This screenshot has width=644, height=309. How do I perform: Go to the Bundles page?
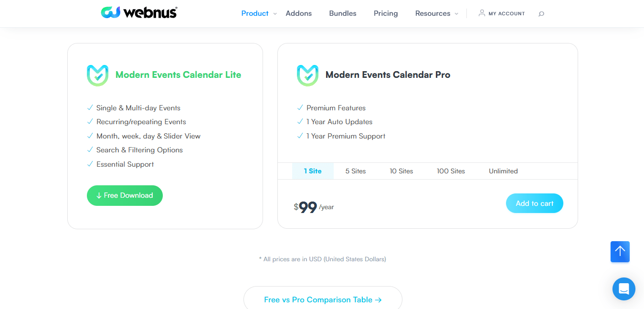[342, 13]
